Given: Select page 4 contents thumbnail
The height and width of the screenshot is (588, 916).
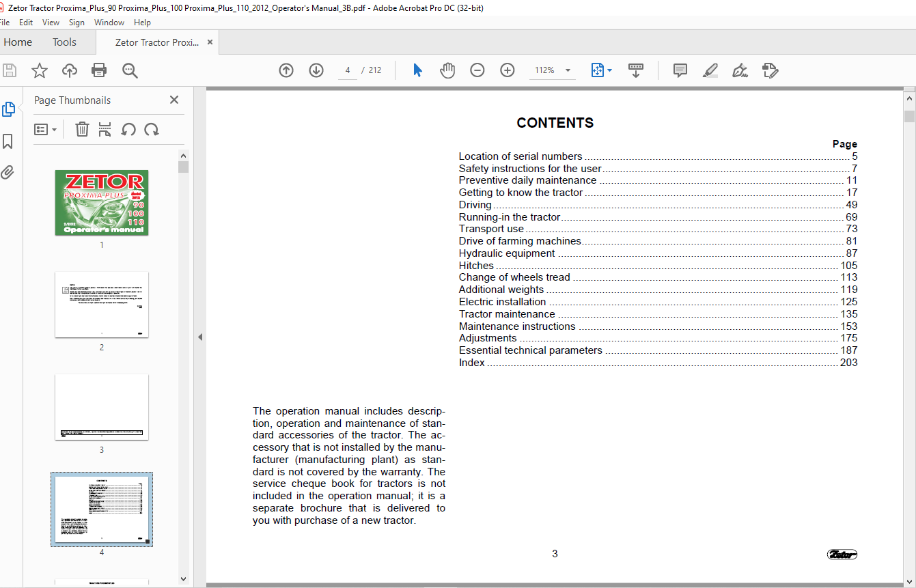Looking at the screenshot, I should pos(102,509).
